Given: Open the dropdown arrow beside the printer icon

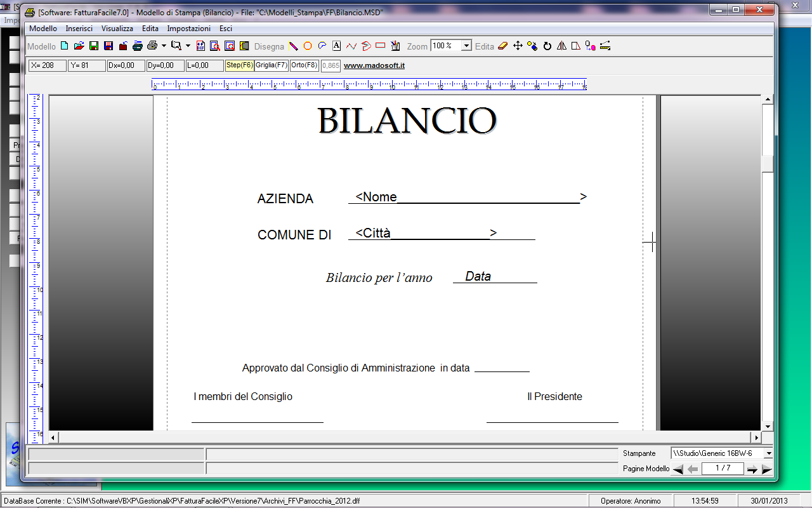Looking at the screenshot, I should pyautogui.click(x=164, y=46).
